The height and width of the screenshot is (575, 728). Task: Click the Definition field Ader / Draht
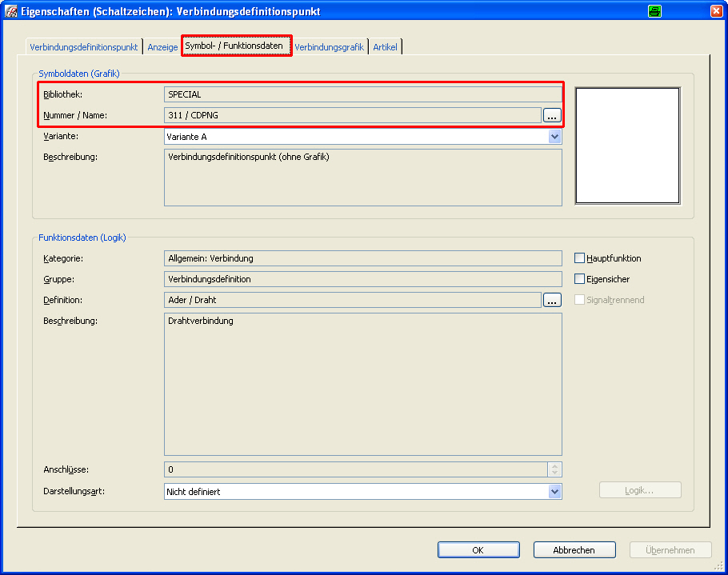coord(353,300)
